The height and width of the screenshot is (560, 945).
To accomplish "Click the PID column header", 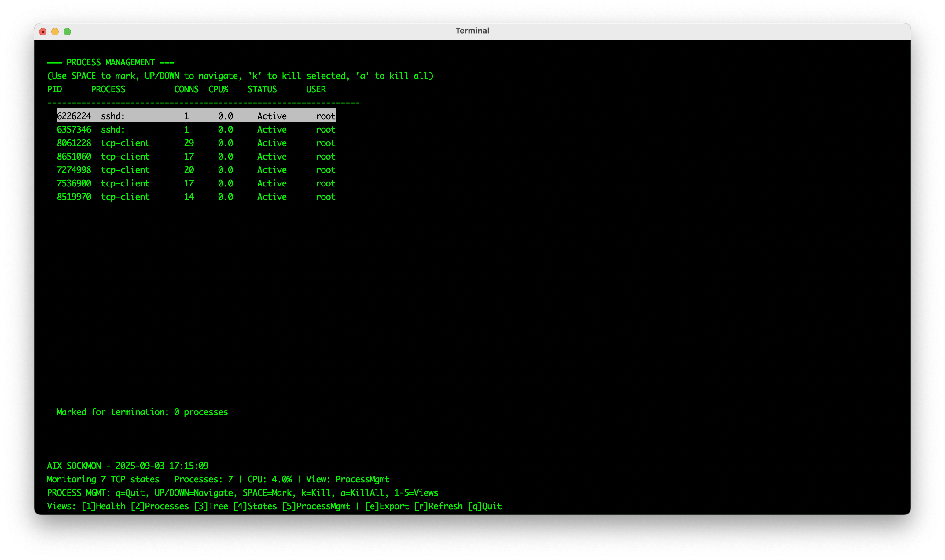I will tap(54, 90).
